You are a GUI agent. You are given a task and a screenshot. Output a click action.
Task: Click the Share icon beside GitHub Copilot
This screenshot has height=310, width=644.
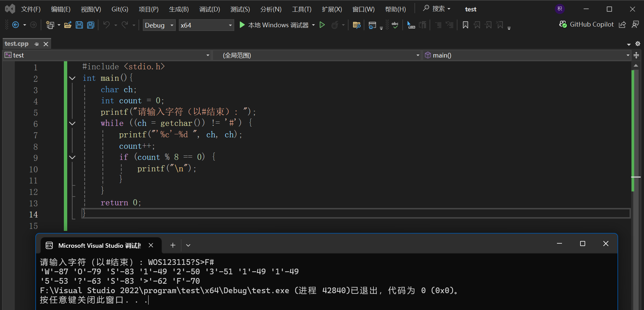tap(622, 25)
